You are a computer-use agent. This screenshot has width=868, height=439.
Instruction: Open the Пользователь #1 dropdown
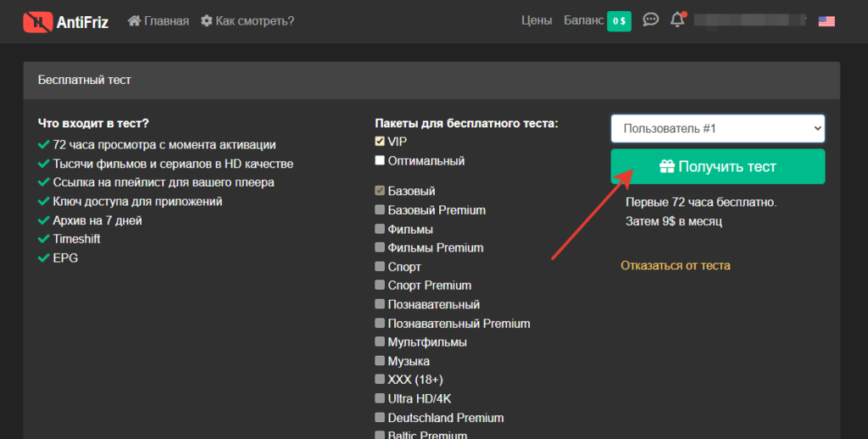click(x=717, y=129)
